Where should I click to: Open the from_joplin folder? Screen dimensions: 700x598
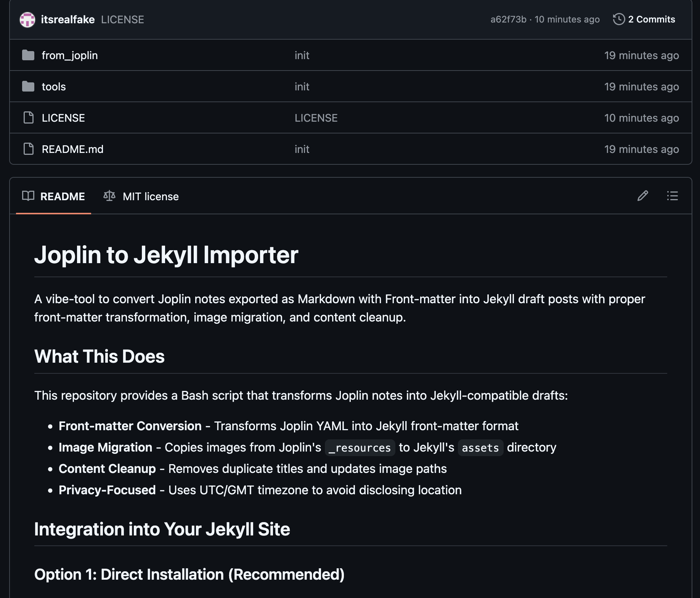[70, 55]
